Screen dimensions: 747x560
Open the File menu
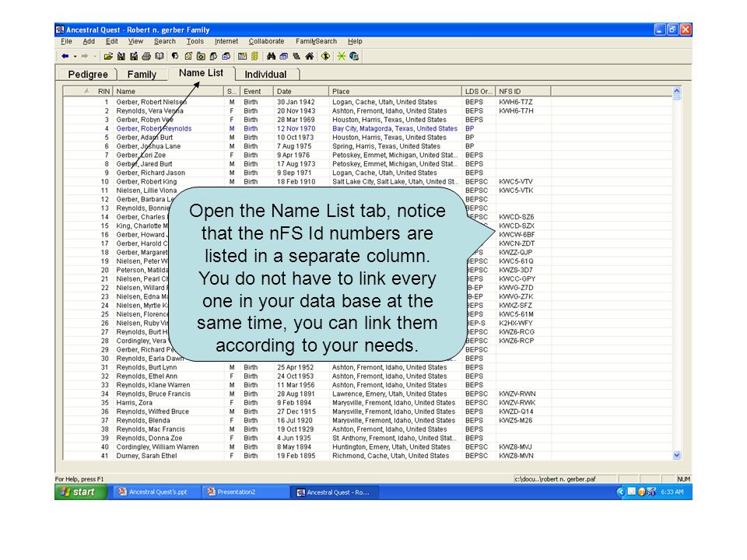(x=67, y=41)
